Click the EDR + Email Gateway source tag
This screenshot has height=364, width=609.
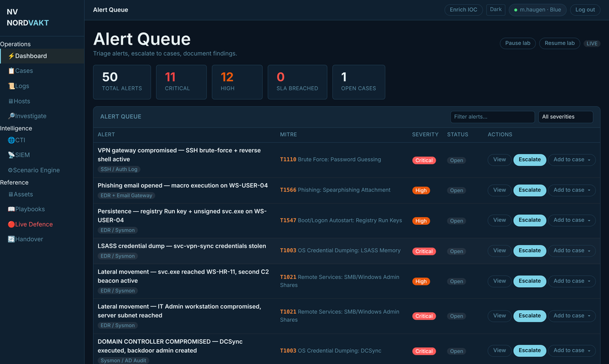tap(126, 196)
